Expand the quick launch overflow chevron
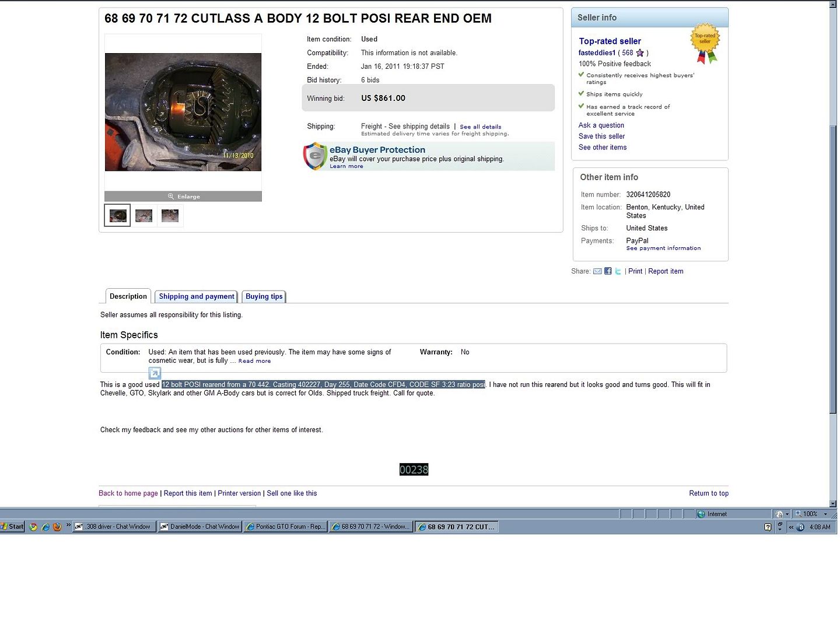Image resolution: width=840 pixels, height=630 pixels. [68, 525]
